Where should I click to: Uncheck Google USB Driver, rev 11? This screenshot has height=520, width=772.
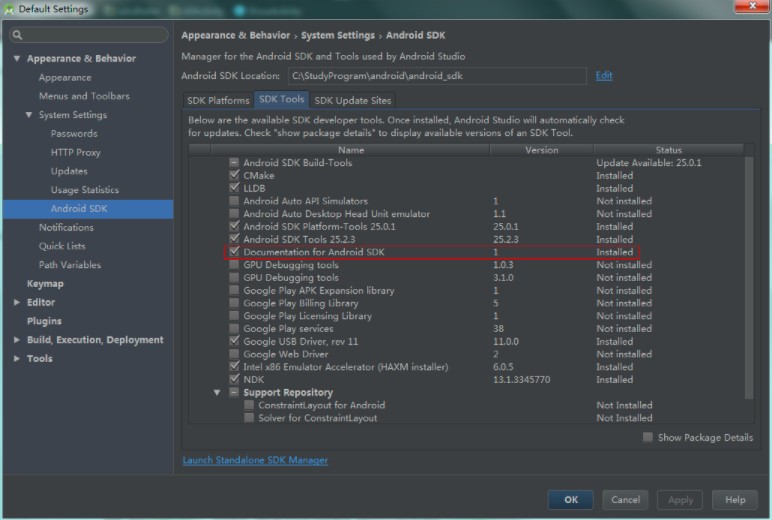234,341
